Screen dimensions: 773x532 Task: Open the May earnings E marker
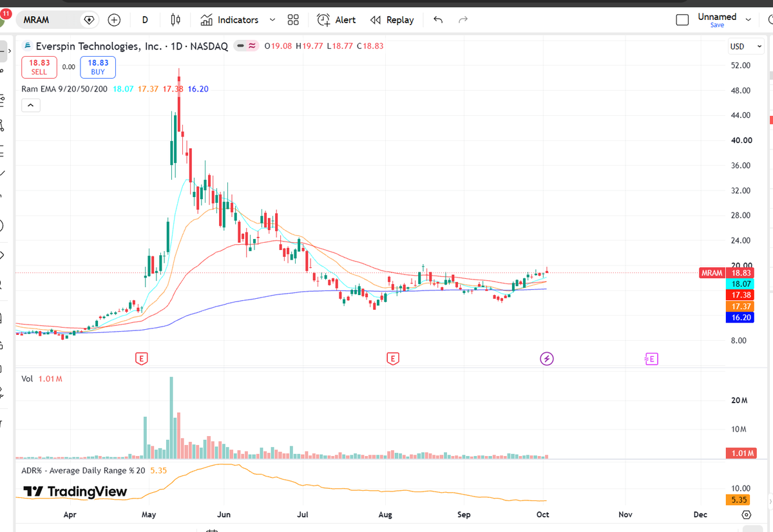click(x=141, y=359)
